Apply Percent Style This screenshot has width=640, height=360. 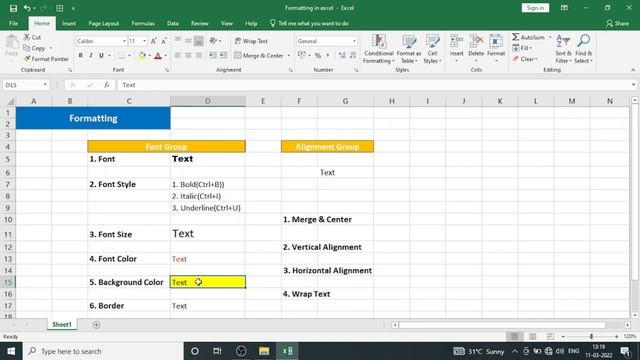pos(318,56)
